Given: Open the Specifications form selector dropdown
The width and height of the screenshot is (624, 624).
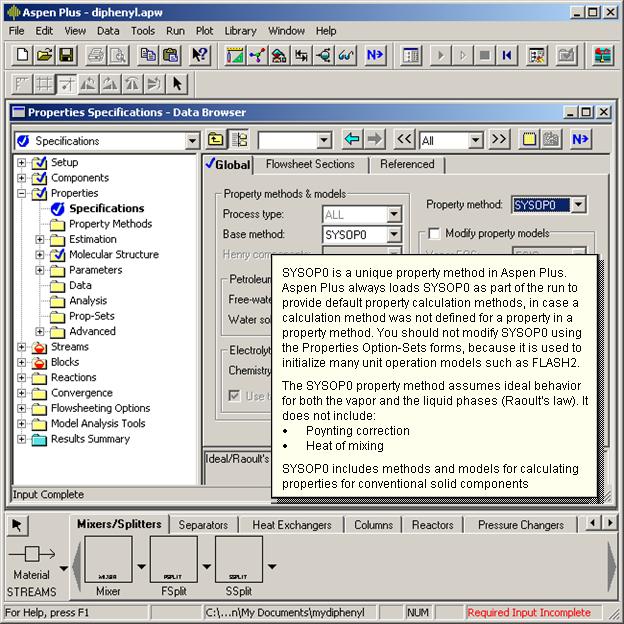Looking at the screenshot, I should coord(192,141).
